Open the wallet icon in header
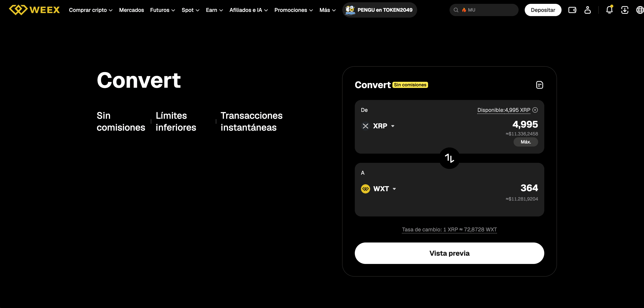 (x=572, y=10)
